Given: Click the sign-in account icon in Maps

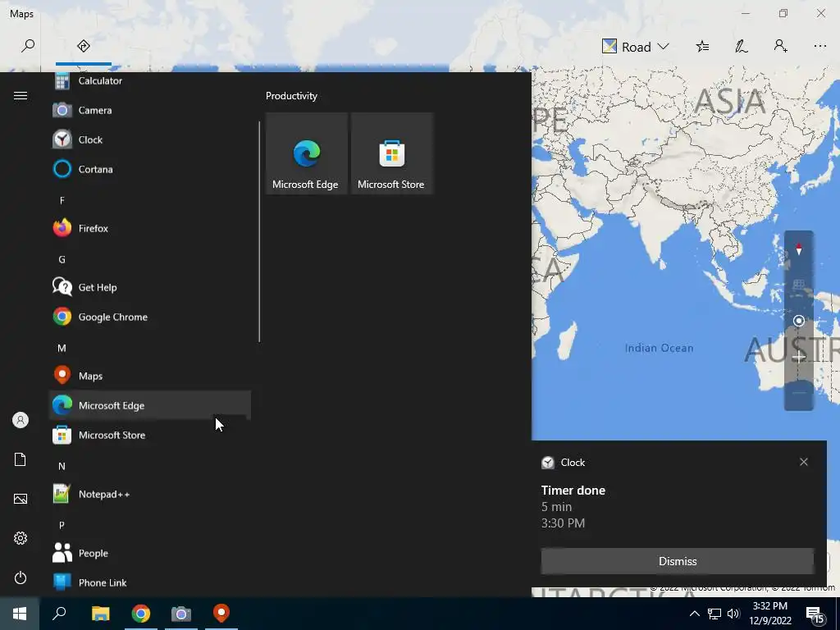Looking at the screenshot, I should (781, 47).
